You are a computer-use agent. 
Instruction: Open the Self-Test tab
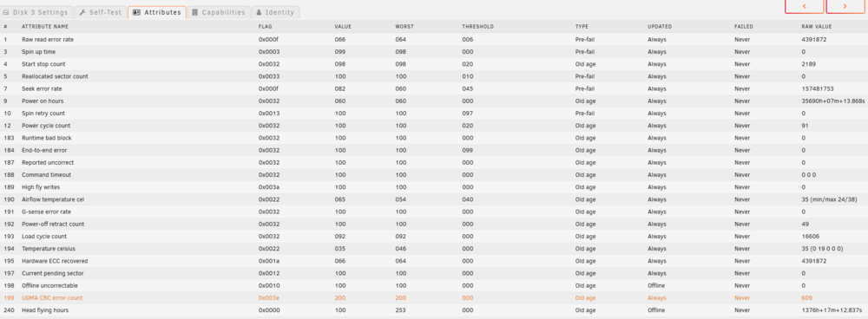click(x=100, y=12)
